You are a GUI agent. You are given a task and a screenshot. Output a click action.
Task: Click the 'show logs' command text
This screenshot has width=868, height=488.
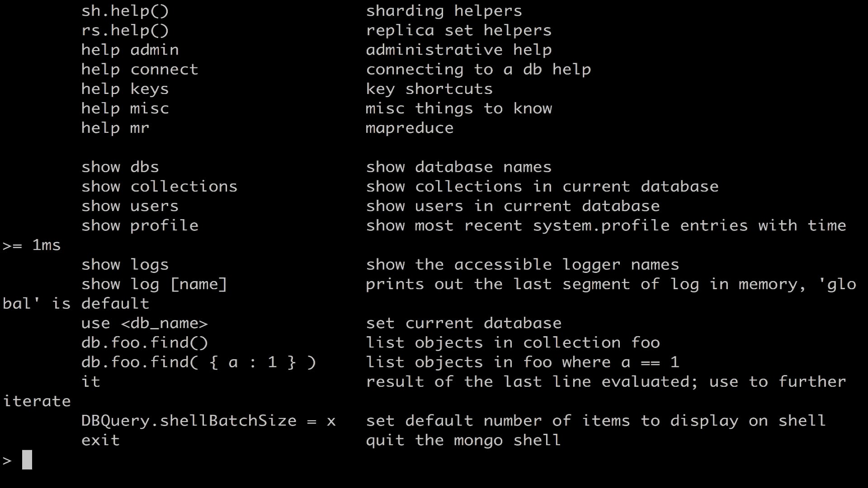pos(125,264)
